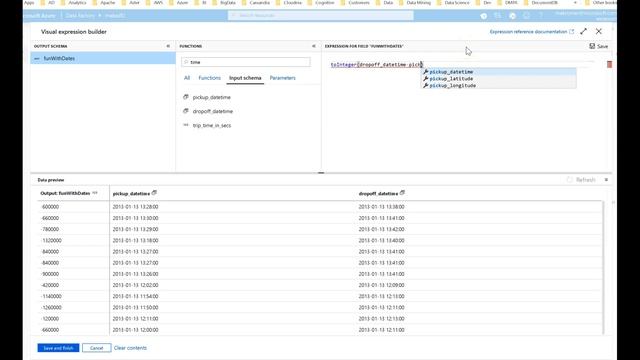This screenshot has height=360, width=640.
Task: Switch to the All tab
Action: [x=187, y=78]
